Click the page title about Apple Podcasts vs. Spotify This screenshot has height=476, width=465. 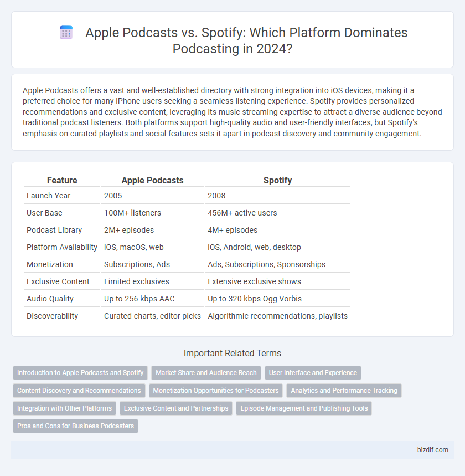pos(246,40)
